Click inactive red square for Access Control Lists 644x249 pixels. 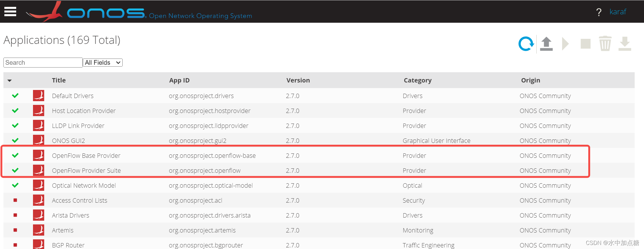[x=15, y=200]
